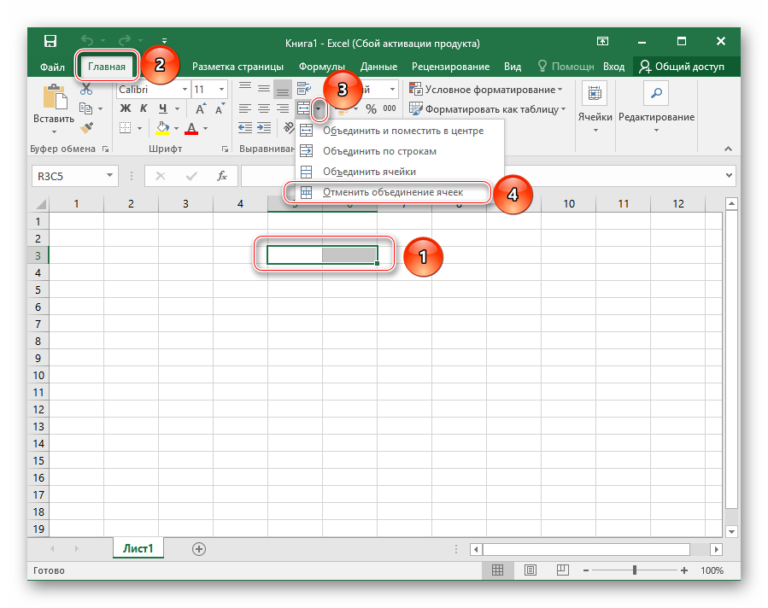
Task: Expand the formula bar
Action: point(729,175)
